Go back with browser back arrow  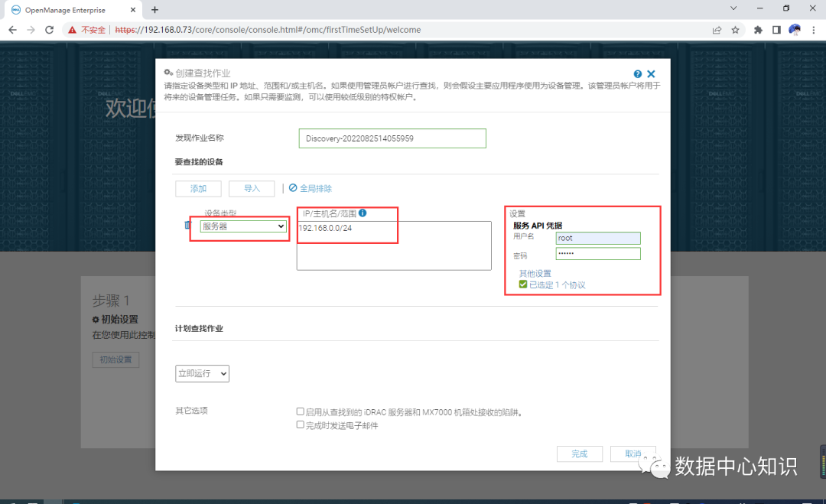tap(13, 30)
